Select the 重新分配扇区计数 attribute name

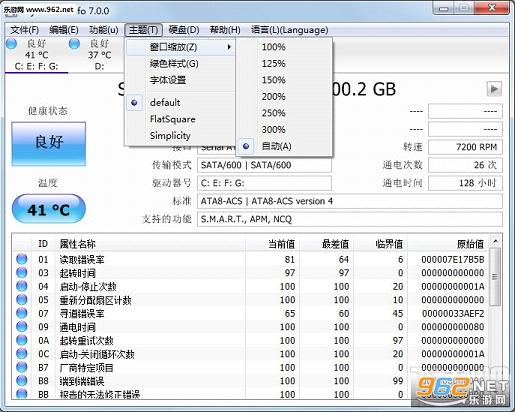pyautogui.click(x=96, y=300)
